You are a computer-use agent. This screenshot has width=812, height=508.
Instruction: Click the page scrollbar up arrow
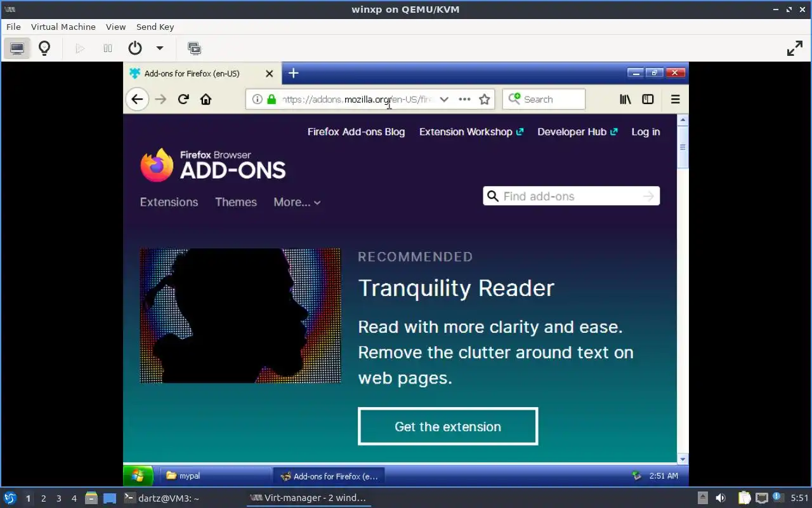(x=683, y=119)
